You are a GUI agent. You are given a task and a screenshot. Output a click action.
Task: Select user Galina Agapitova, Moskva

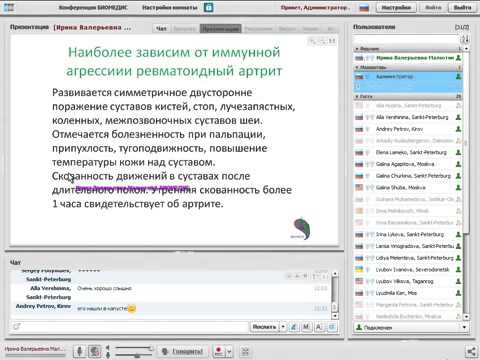408,164
